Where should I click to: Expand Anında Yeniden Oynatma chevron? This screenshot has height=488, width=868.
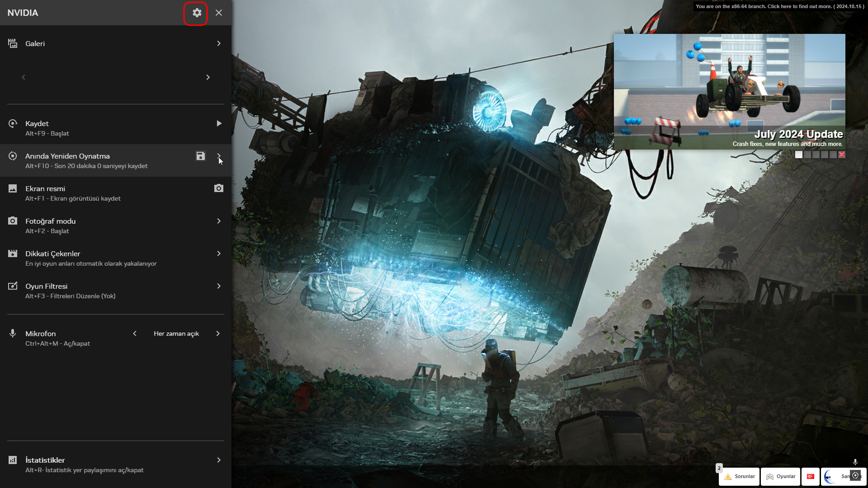point(219,156)
